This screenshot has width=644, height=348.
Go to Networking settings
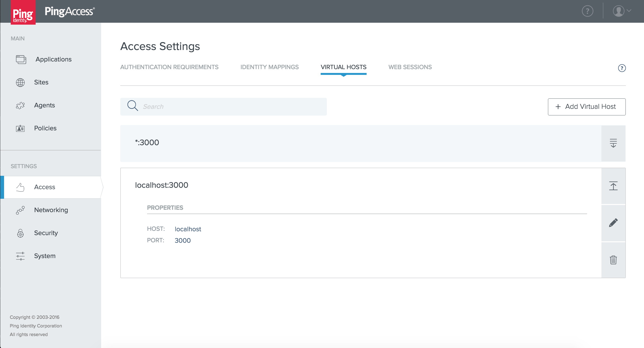point(51,210)
